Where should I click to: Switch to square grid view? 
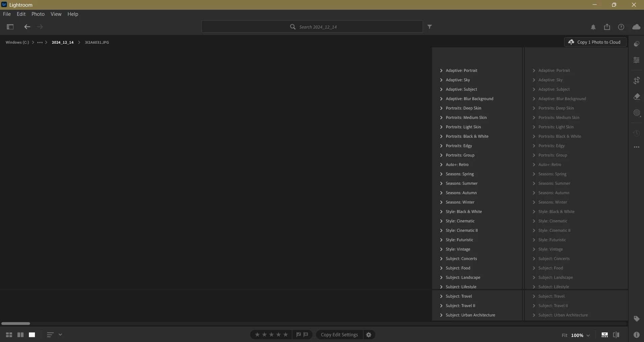pos(20,335)
